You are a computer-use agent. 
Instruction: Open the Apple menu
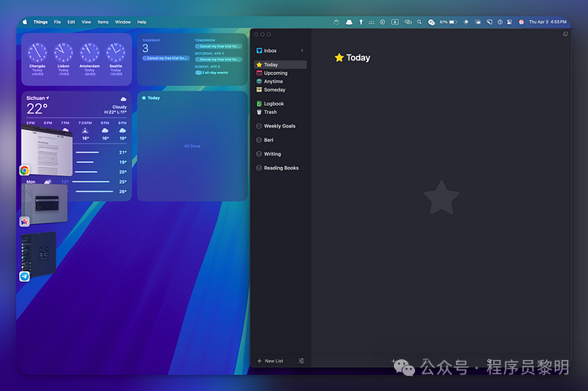pyautogui.click(x=24, y=22)
